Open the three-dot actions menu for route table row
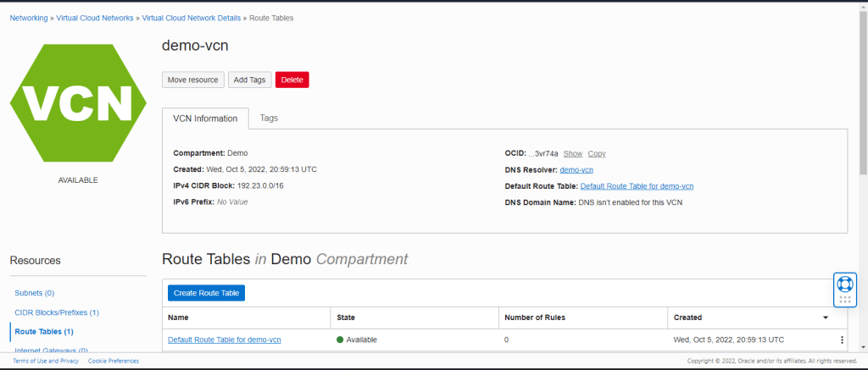The height and width of the screenshot is (370, 868). tap(842, 340)
